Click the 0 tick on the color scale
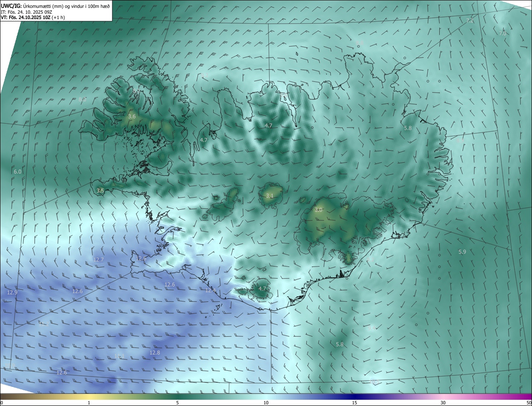Screen dimensions: 532x406 click(2, 403)
